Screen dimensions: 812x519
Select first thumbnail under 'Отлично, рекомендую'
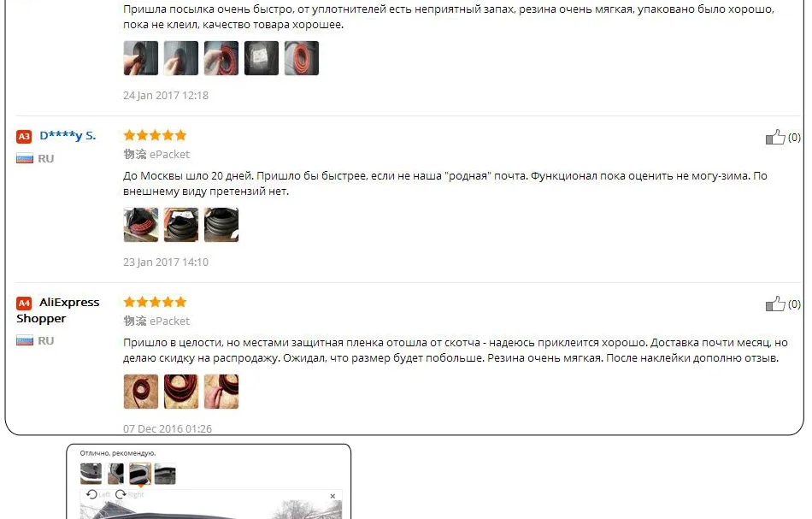pyautogui.click(x=91, y=474)
